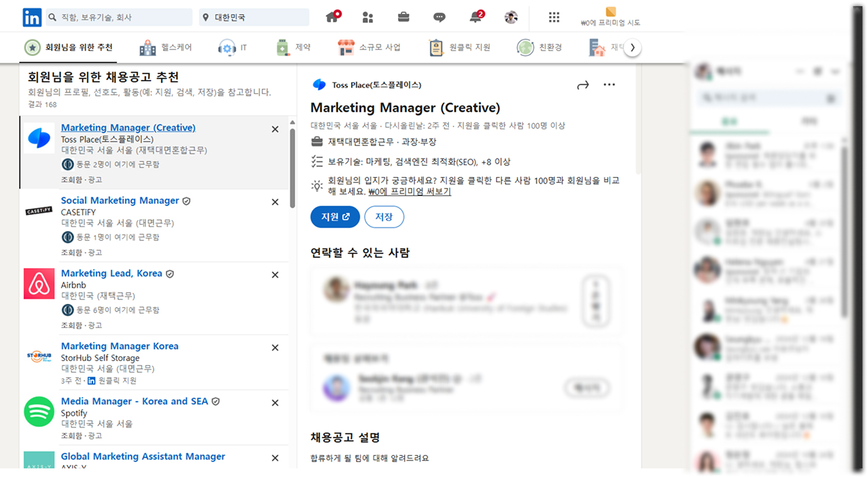Select the 제약 category tab
Image resolution: width=868 pixels, height=477 pixels.
coord(293,47)
